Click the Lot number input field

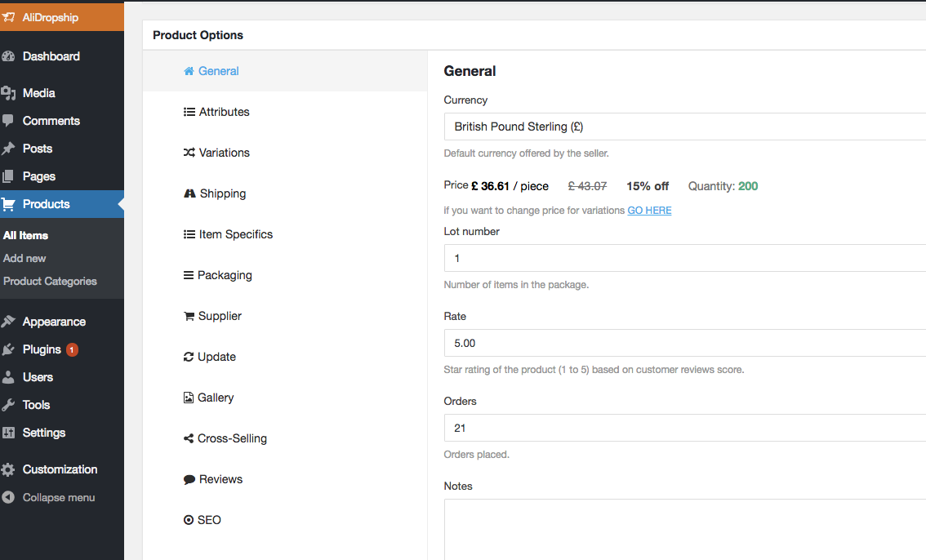685,258
